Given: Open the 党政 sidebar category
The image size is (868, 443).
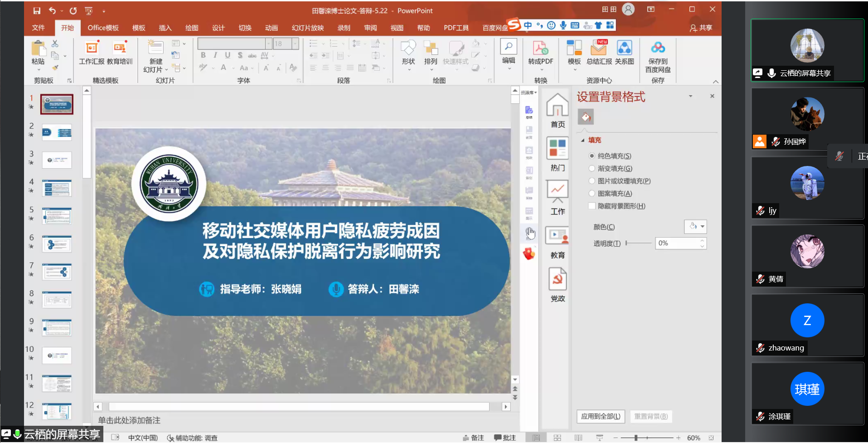Looking at the screenshot, I should click(558, 285).
